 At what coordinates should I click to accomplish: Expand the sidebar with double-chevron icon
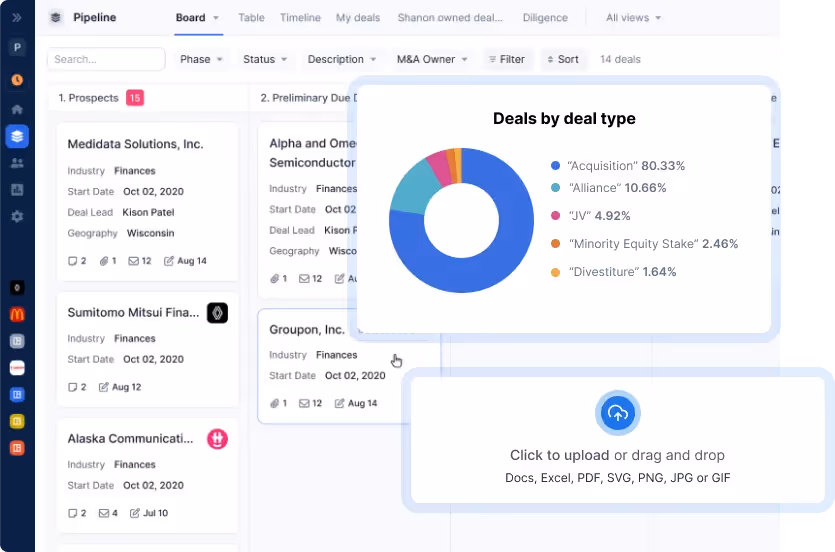coord(17,18)
